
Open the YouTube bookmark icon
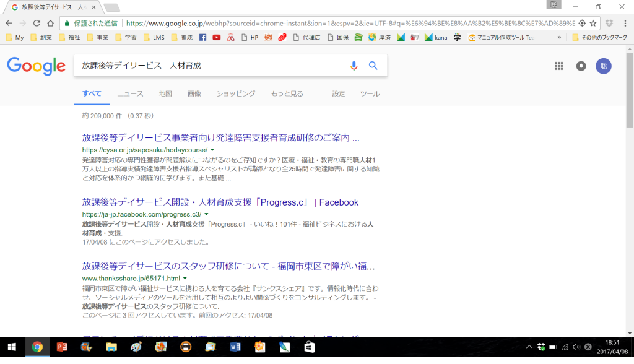pyautogui.click(x=217, y=38)
